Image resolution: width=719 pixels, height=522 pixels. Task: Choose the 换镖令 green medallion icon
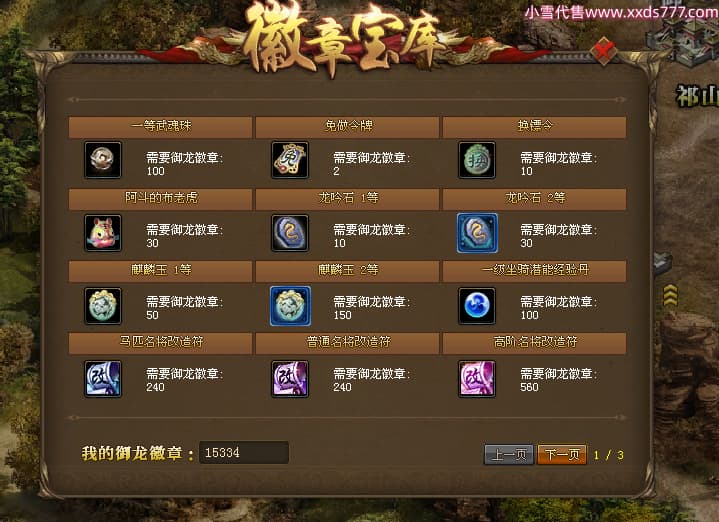click(477, 160)
